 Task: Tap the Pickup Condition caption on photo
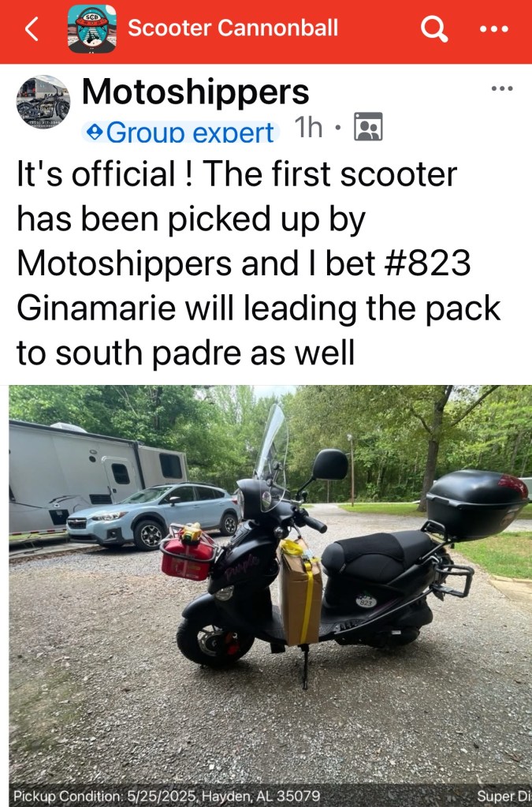pos(166,796)
